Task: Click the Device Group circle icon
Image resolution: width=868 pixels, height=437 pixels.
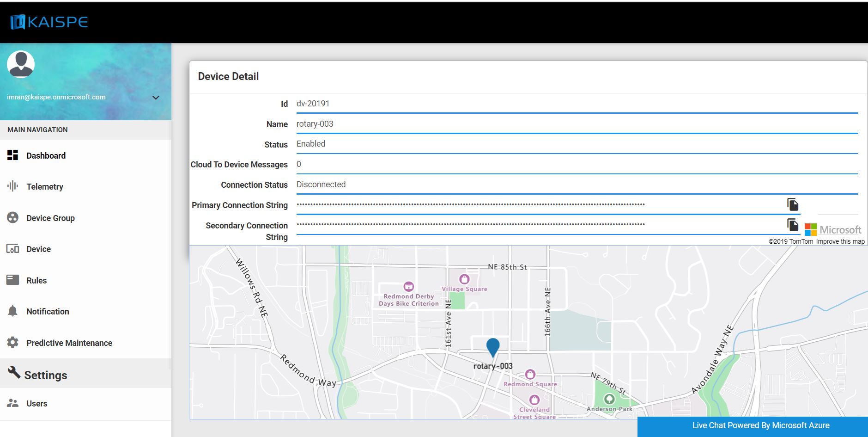Action: 13,217
